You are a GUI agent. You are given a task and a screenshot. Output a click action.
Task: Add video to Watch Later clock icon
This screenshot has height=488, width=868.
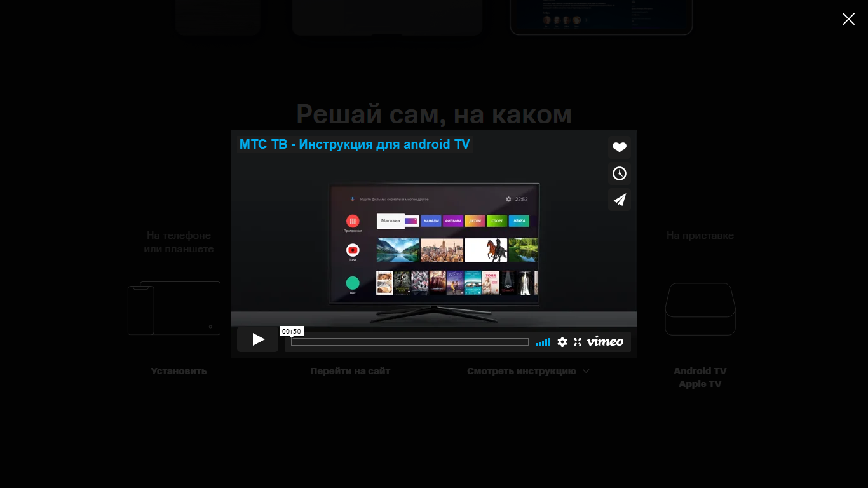click(x=620, y=173)
